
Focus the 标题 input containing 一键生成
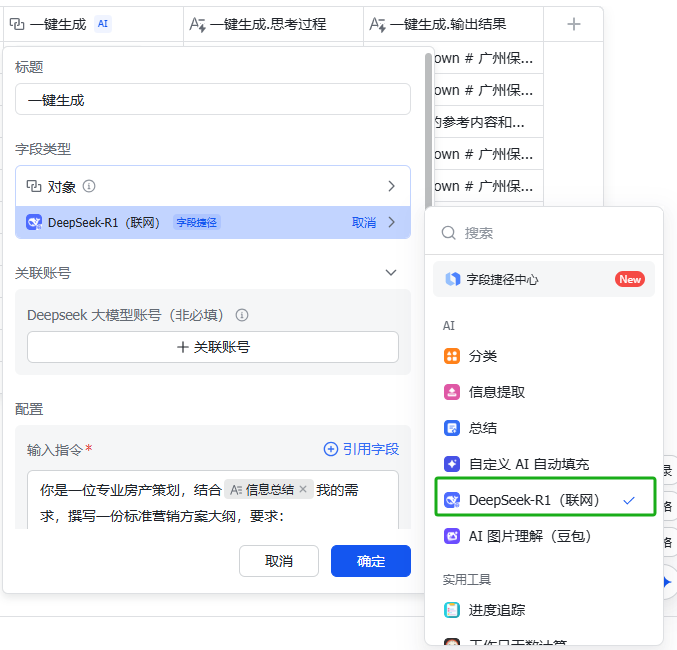tap(213, 99)
